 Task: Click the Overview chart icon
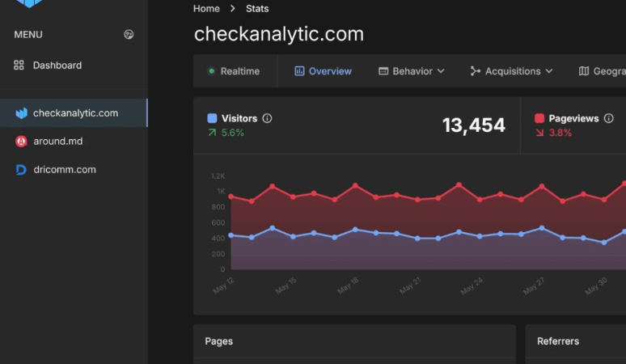299,71
